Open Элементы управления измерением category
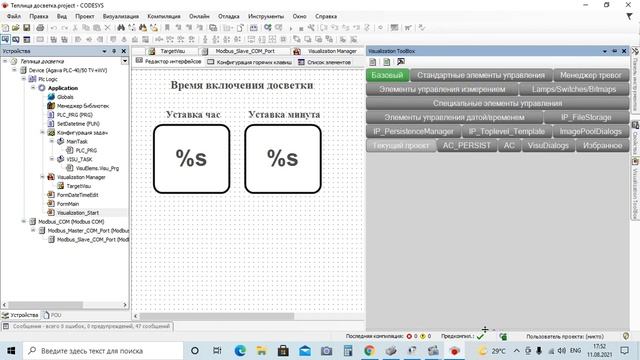Image resolution: width=640 pixels, height=360 pixels. (x=442, y=89)
